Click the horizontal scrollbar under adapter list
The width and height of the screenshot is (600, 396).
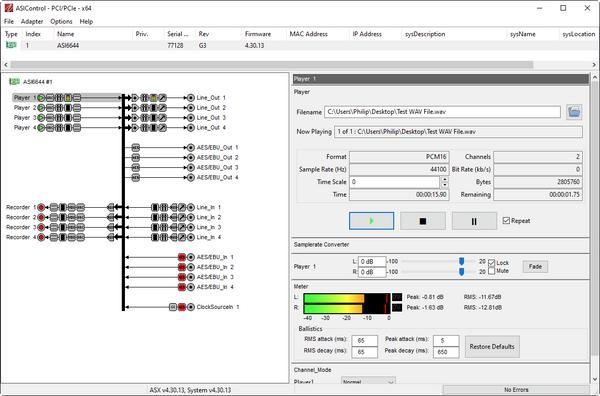point(272,65)
